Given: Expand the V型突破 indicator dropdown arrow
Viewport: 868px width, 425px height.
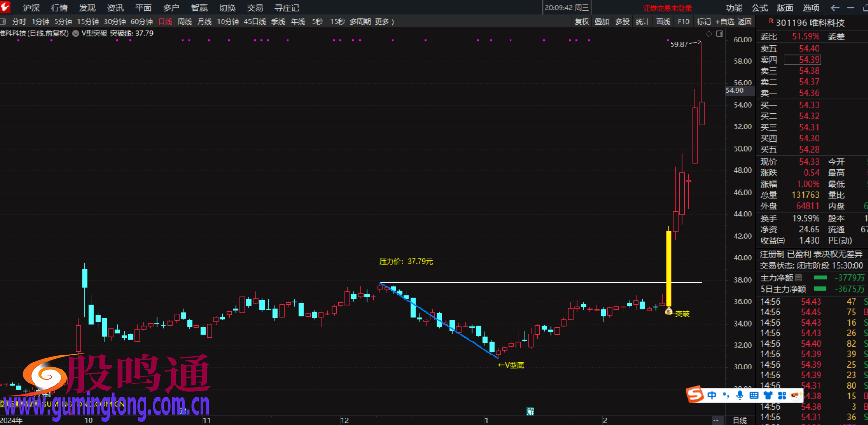Looking at the screenshot, I should click(76, 34).
